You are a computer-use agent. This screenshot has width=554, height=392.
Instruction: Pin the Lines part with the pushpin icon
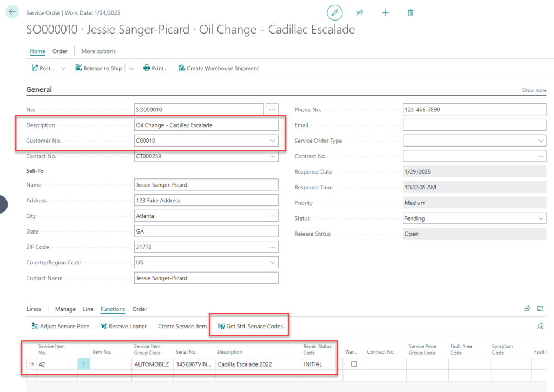pyautogui.click(x=539, y=326)
